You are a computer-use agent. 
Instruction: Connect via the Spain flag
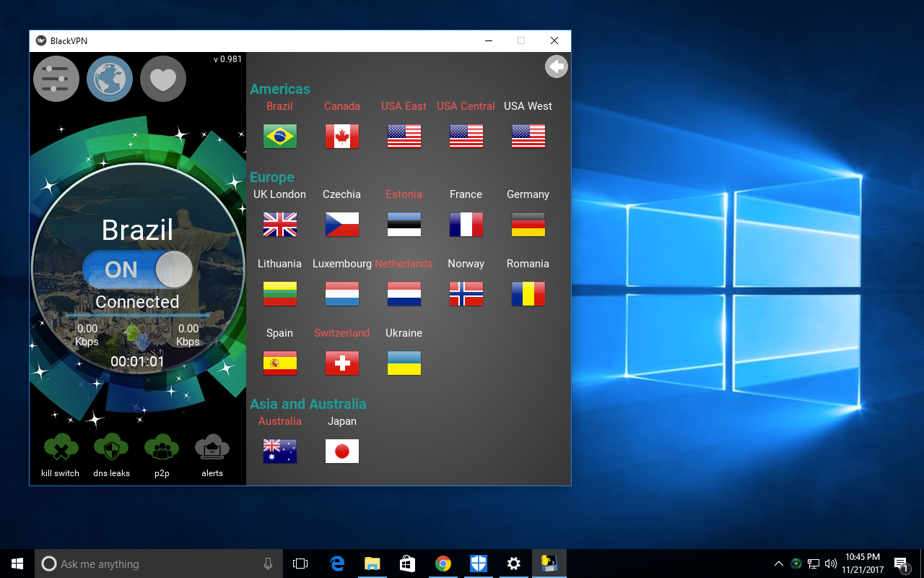(x=280, y=363)
